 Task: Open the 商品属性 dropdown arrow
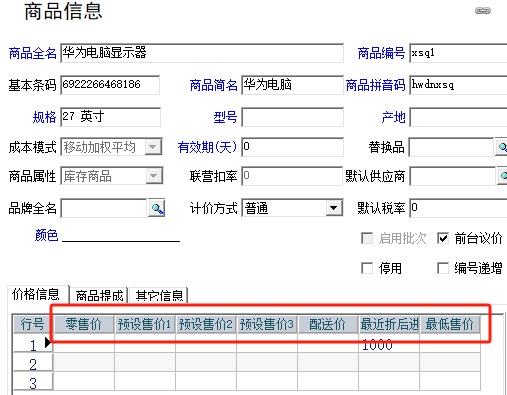(x=154, y=176)
